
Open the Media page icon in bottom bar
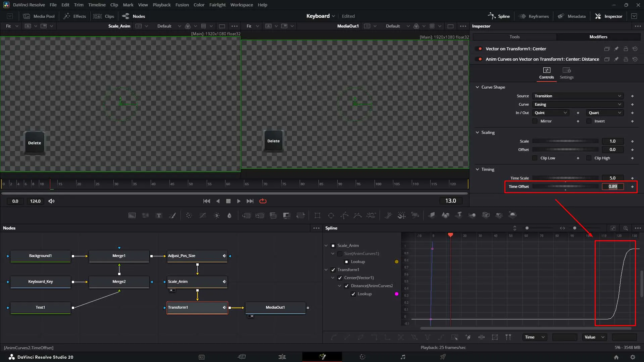(202, 357)
